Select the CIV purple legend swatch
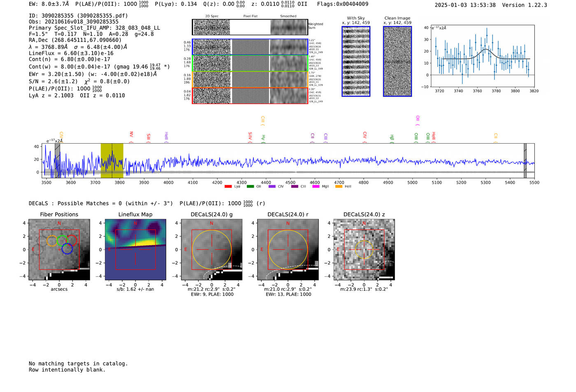Screen dimensions: 576x392 point(272,186)
